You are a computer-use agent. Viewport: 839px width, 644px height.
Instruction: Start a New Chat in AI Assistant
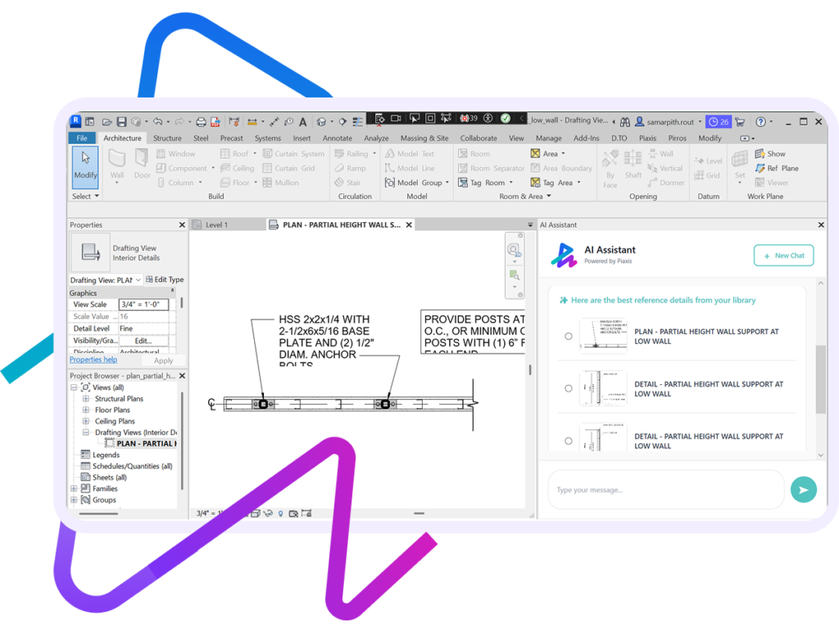pyautogui.click(x=783, y=256)
